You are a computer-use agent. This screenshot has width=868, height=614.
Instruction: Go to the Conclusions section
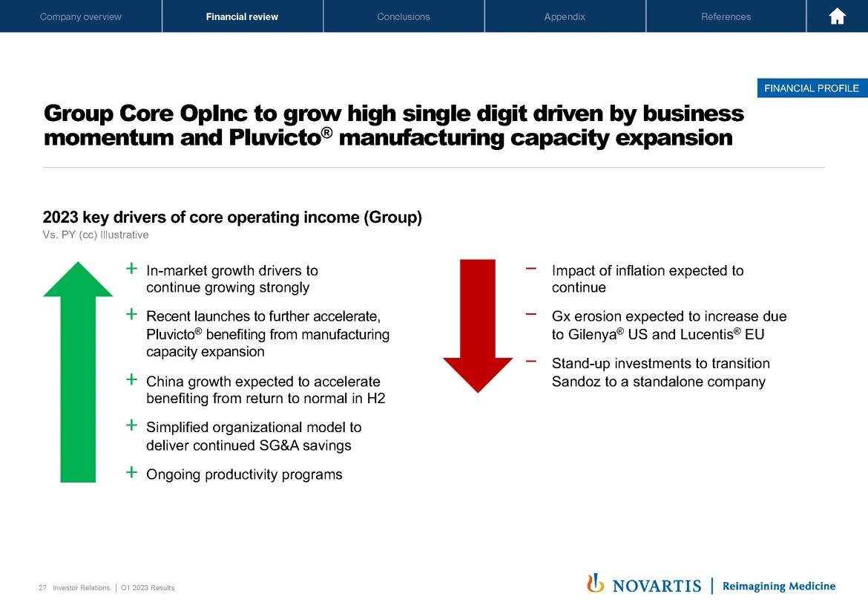[x=403, y=16]
